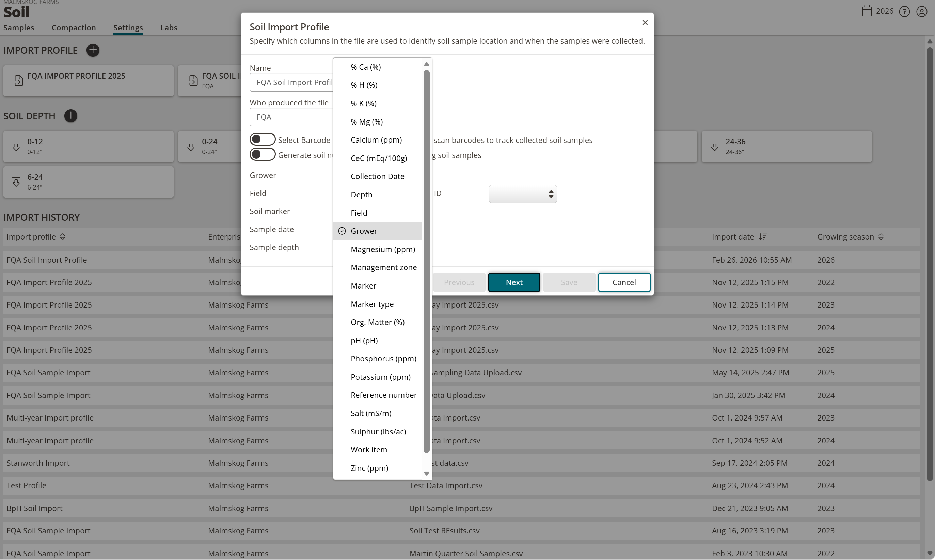Choose % Ca (%) from the list
Screen dimensions: 935x560
point(377,67)
